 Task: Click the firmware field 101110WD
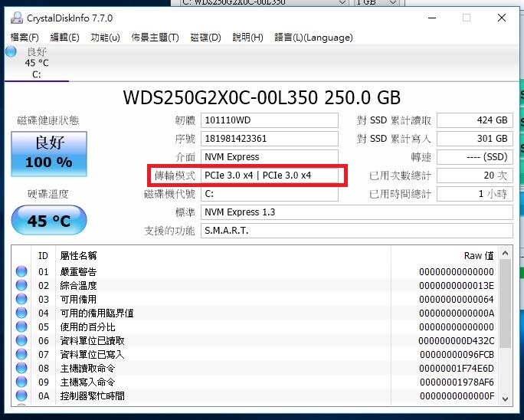(270, 120)
